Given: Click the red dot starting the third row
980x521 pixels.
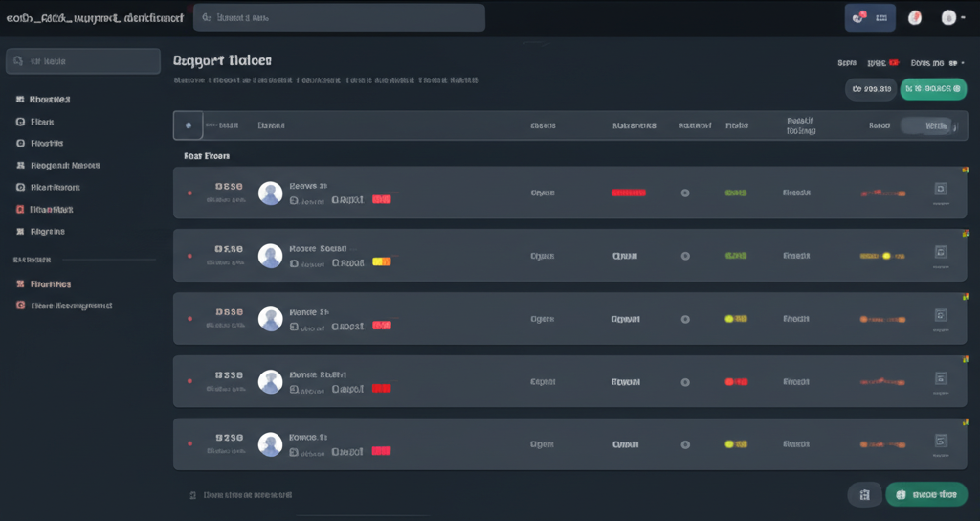Looking at the screenshot, I should (190, 319).
